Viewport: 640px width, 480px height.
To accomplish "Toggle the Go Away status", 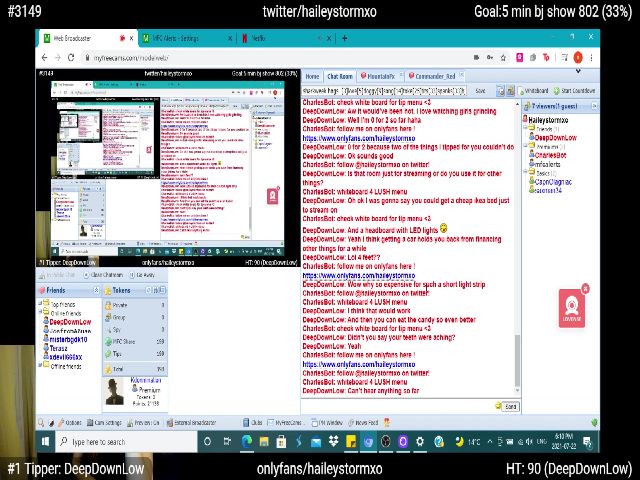I will click(x=144, y=274).
